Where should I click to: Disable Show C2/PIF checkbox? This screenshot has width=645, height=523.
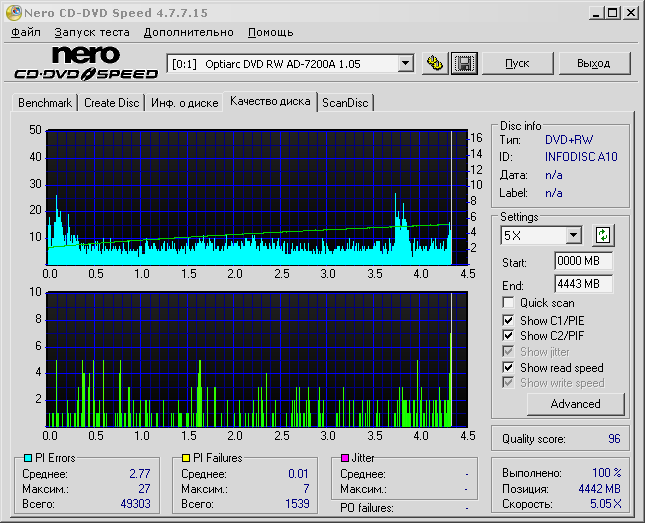510,336
